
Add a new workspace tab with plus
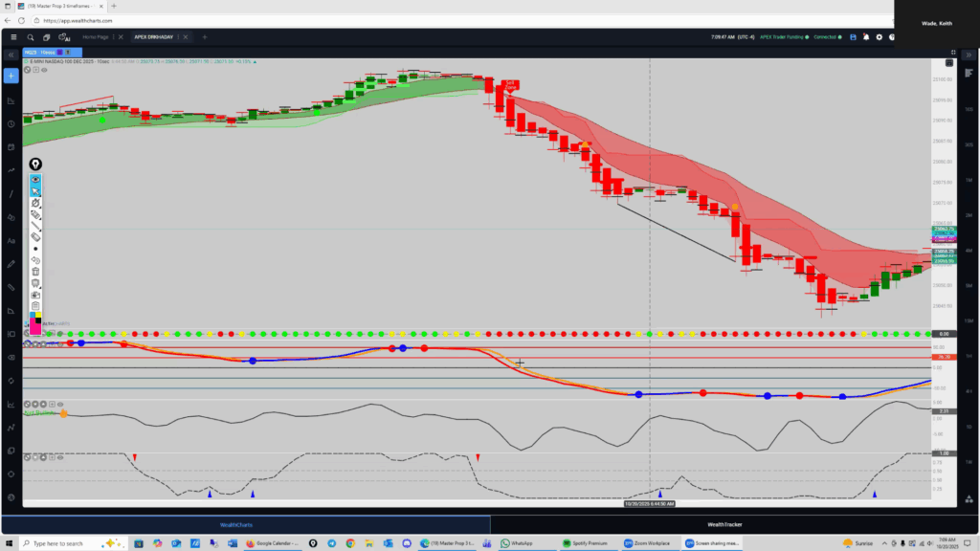(204, 36)
